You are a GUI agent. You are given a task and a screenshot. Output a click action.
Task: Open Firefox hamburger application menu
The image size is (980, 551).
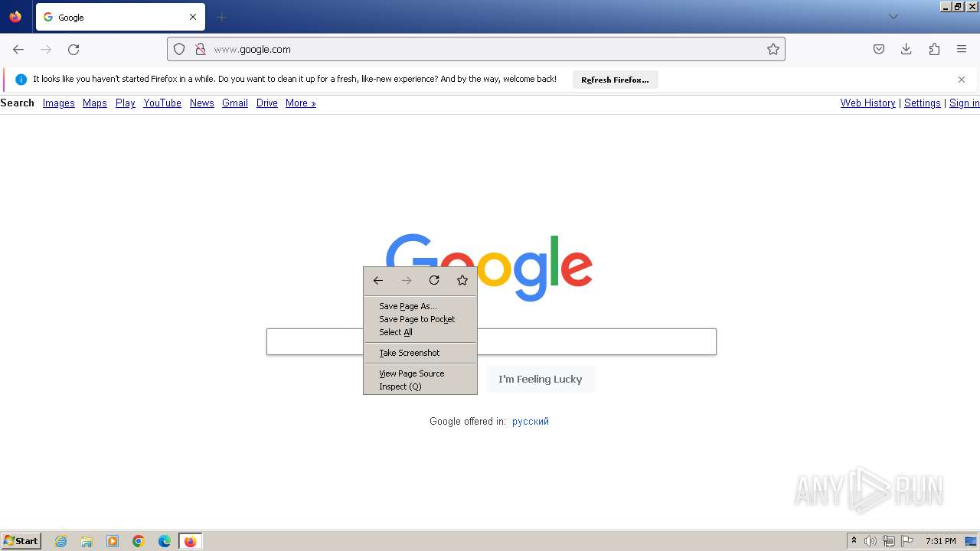point(962,49)
